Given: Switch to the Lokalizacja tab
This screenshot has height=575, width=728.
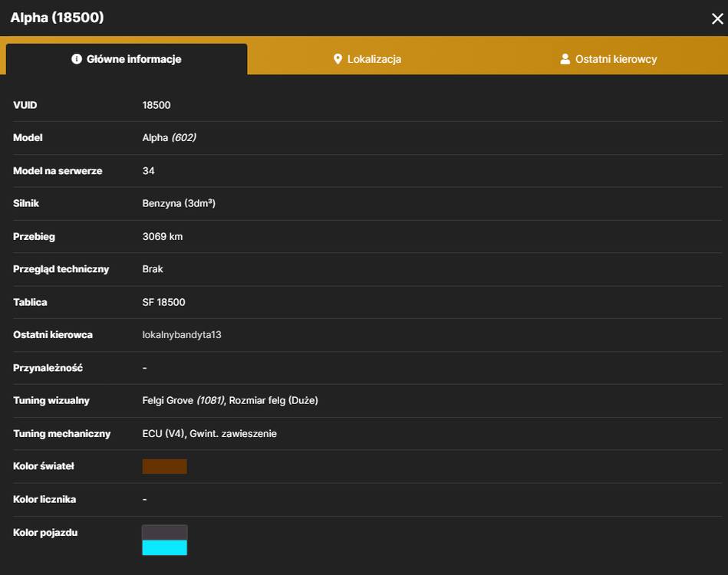Looking at the screenshot, I should point(367,59).
